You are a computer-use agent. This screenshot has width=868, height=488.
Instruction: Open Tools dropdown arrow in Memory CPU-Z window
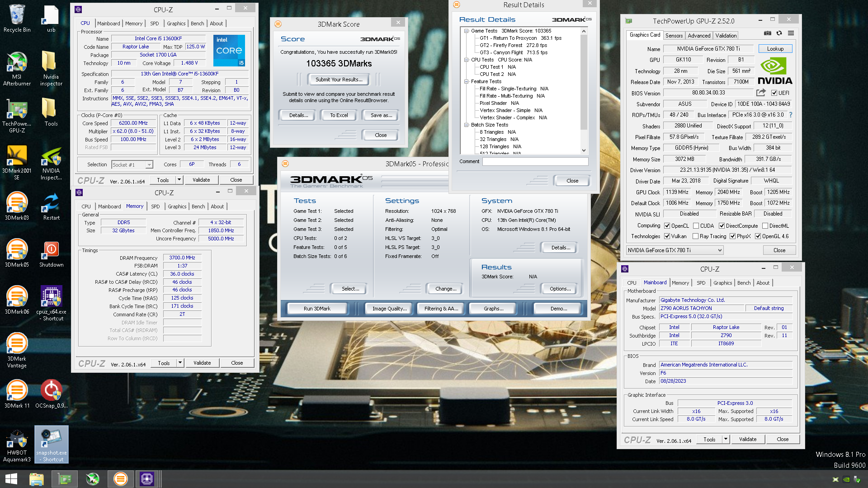click(180, 363)
